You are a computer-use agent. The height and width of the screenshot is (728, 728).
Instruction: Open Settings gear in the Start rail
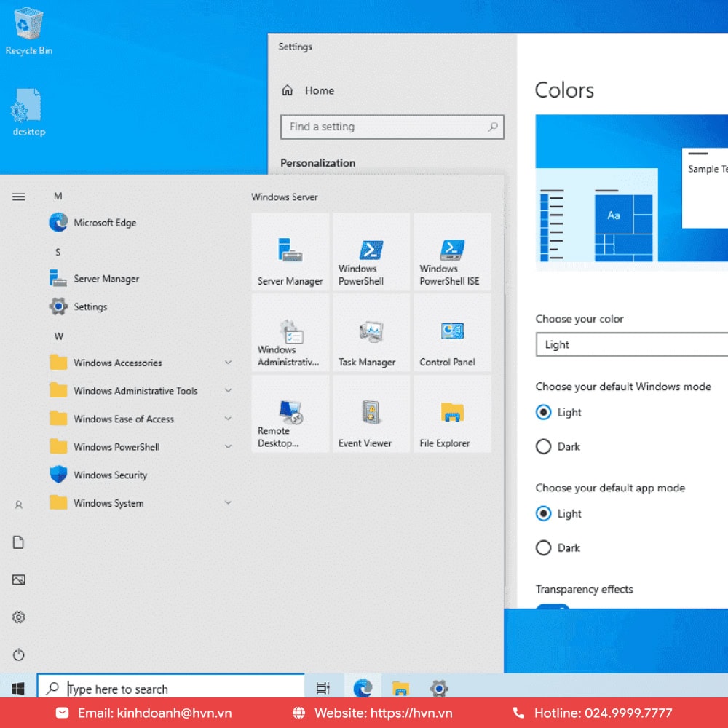(x=19, y=617)
